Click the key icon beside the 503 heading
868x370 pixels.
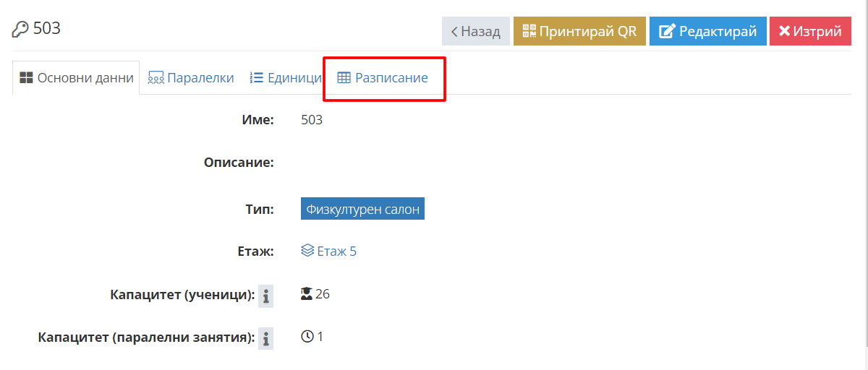[20, 30]
